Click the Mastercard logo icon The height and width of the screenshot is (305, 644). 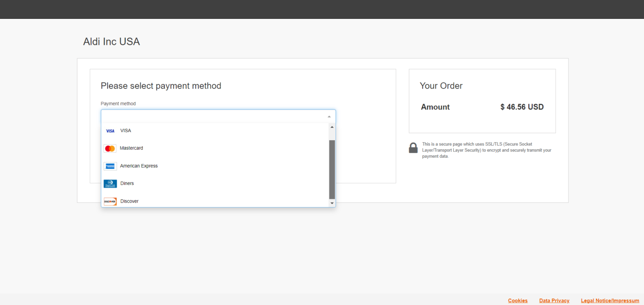click(110, 149)
